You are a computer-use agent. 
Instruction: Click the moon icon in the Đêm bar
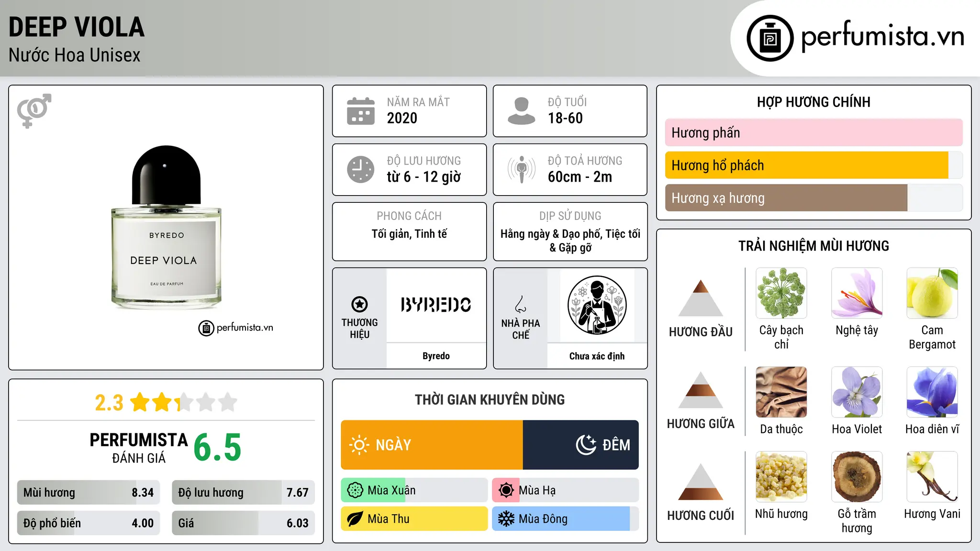click(x=586, y=445)
